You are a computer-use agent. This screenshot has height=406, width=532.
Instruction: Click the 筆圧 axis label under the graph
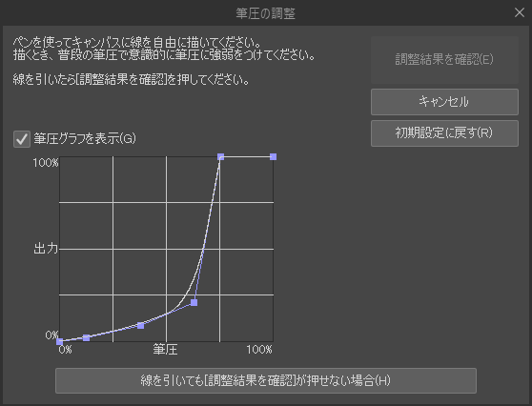click(x=165, y=350)
